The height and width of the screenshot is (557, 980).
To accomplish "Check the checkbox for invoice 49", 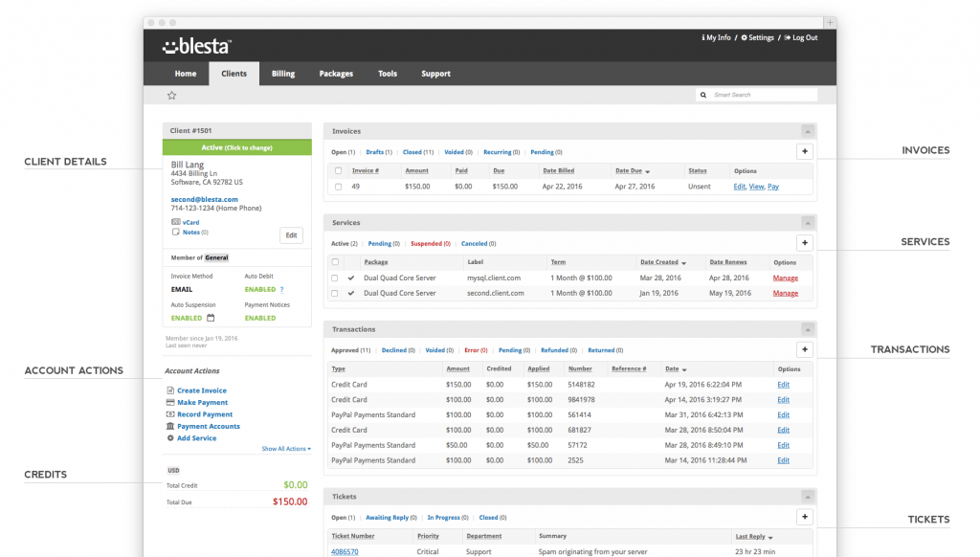I will 338,187.
